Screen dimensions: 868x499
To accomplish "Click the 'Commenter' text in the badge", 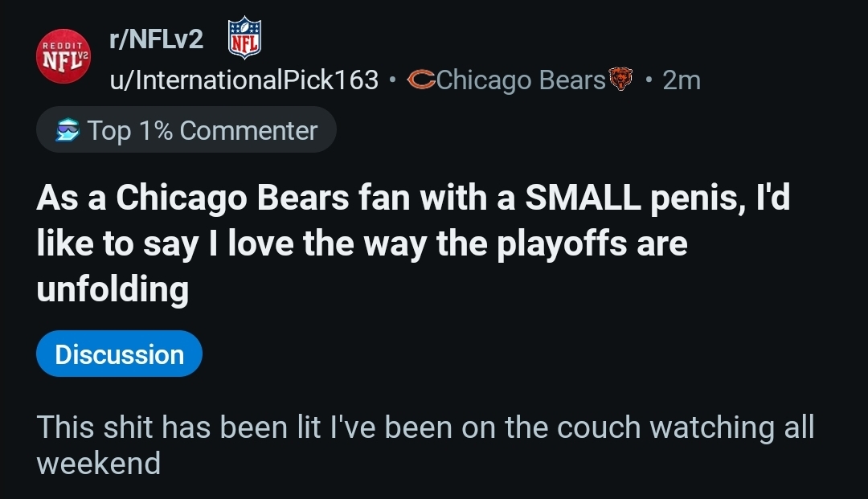I will tap(248, 130).
